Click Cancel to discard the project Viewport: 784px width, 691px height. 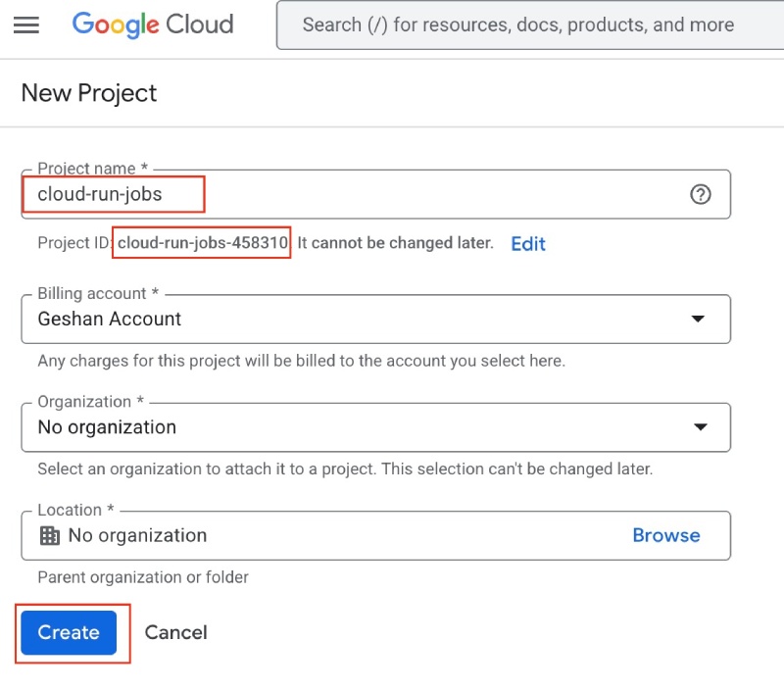pos(175,632)
